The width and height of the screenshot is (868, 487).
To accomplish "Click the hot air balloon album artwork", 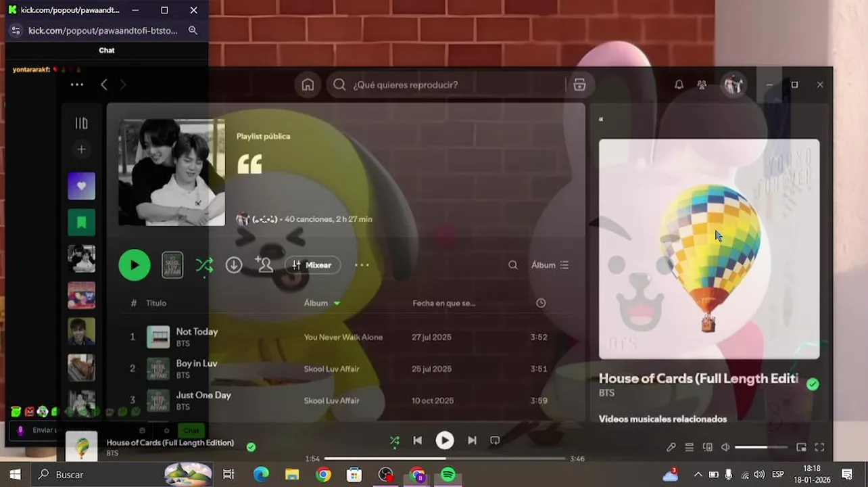I will (x=709, y=249).
